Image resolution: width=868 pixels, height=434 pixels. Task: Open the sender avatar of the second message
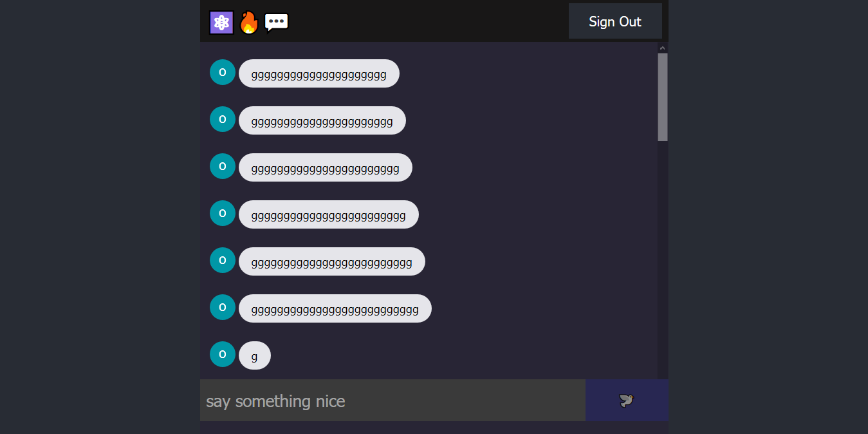pos(222,119)
